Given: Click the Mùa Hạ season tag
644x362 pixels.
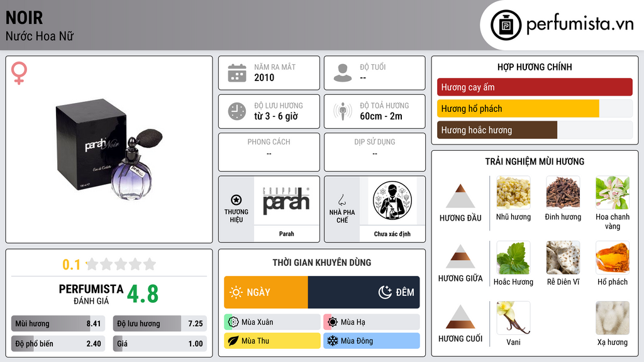Looking at the screenshot, I should click(x=371, y=322).
